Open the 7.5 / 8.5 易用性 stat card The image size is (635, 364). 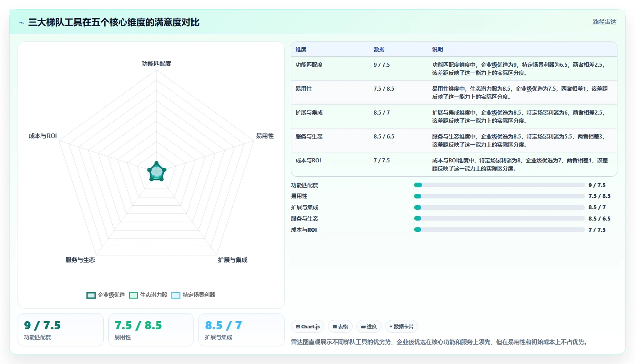coord(151,330)
